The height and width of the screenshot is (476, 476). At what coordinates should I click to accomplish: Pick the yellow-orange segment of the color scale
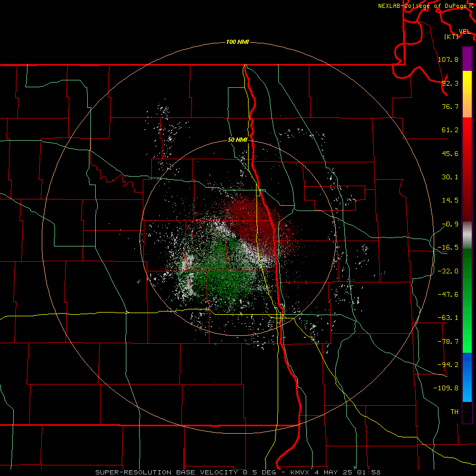click(x=467, y=94)
